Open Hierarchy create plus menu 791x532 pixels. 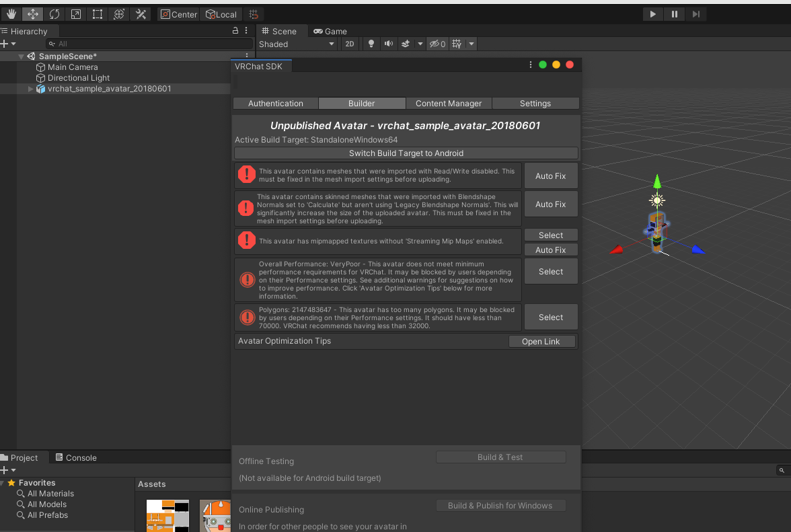(x=8, y=44)
